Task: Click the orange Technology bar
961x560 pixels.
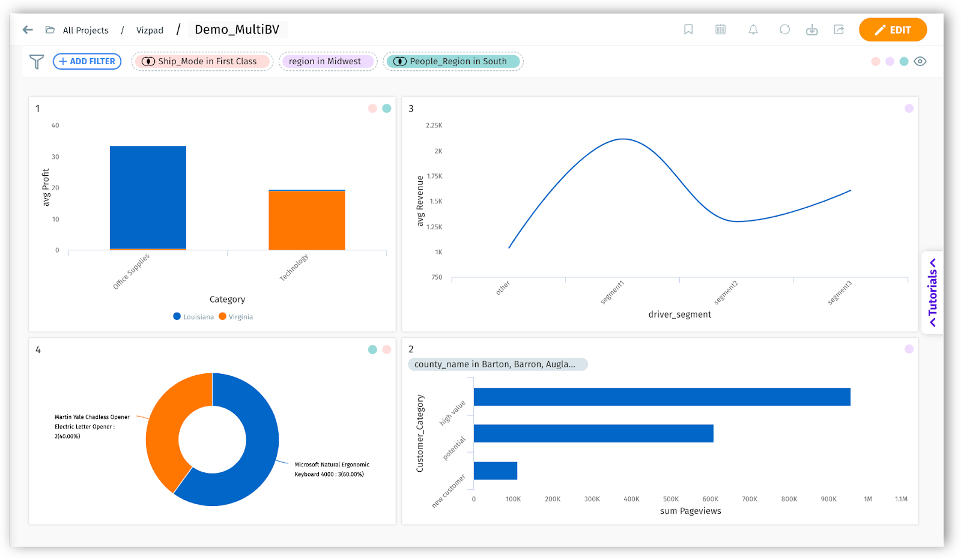Action: click(x=307, y=220)
